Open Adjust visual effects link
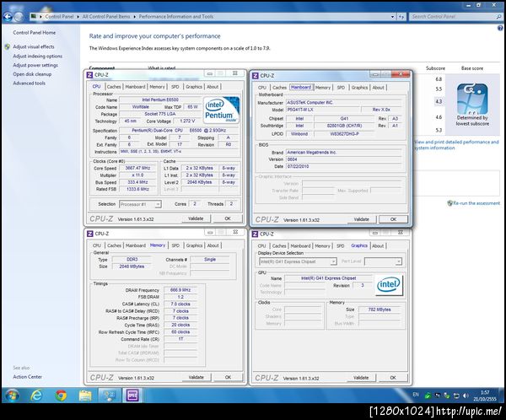The image size is (506, 420). click(x=34, y=46)
